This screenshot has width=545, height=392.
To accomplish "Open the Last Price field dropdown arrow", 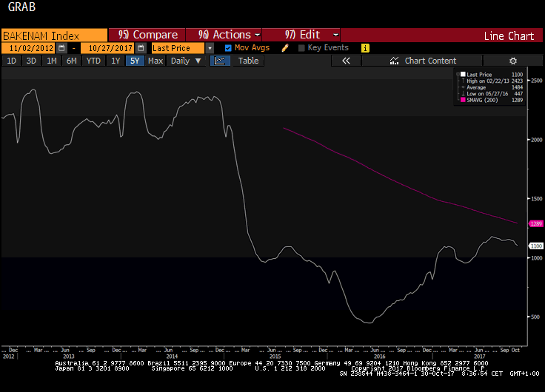I will pos(210,48).
